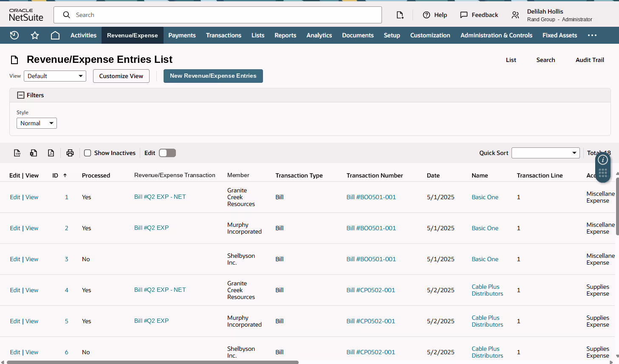The height and width of the screenshot is (364, 619).
Task: Open the Quick Sort dropdown
Action: (546, 153)
